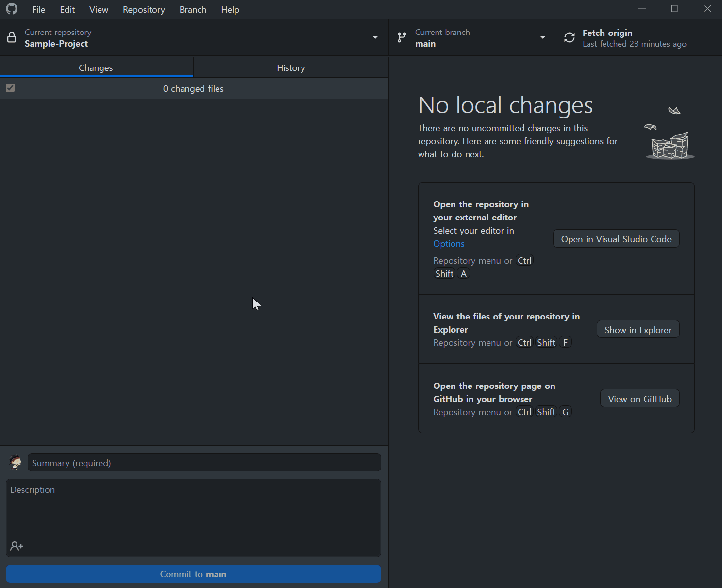Add co-authors with the person-plus icon
Image resolution: width=722 pixels, height=588 pixels.
coord(17,546)
